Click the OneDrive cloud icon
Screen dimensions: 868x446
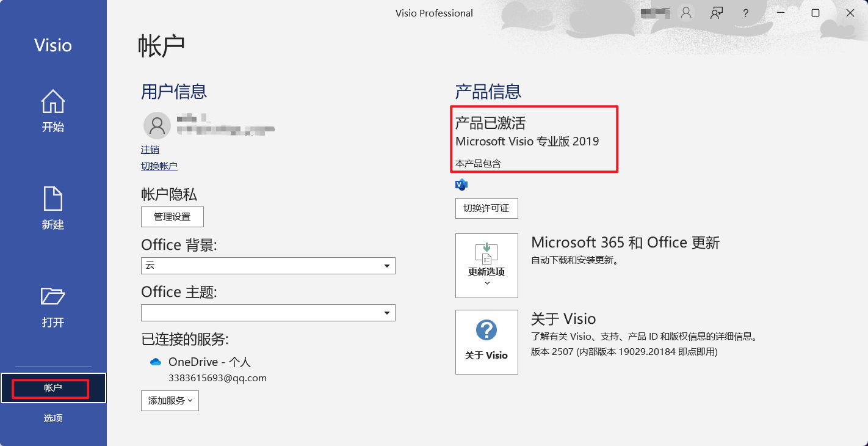click(x=156, y=362)
